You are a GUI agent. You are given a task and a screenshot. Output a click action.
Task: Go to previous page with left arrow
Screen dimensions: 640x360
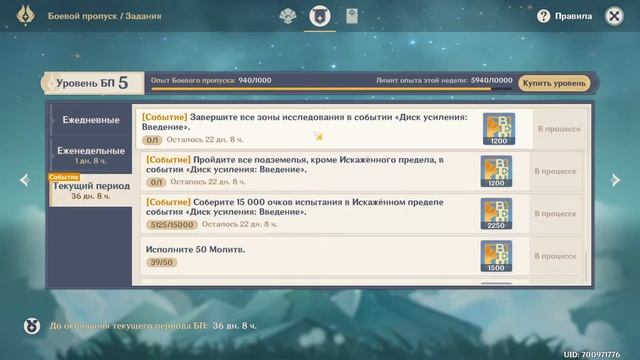pos(25,180)
